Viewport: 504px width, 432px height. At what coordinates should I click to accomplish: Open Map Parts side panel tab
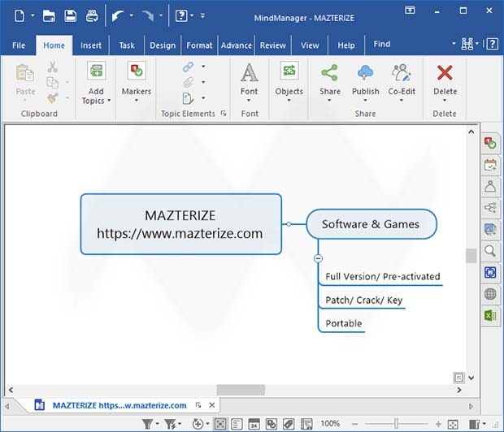click(490, 208)
